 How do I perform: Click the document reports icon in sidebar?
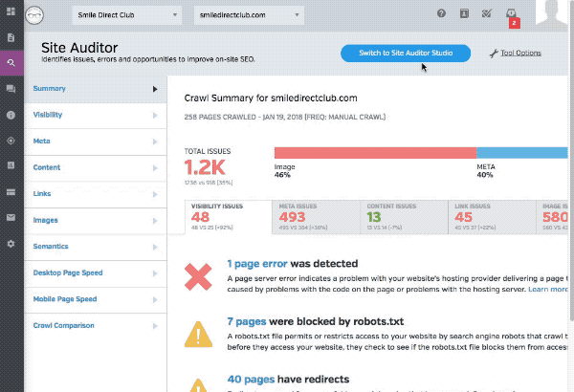(x=11, y=37)
